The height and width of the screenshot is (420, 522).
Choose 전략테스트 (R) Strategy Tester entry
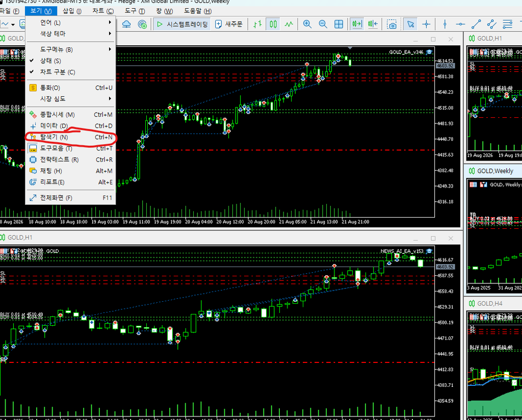pos(70,160)
